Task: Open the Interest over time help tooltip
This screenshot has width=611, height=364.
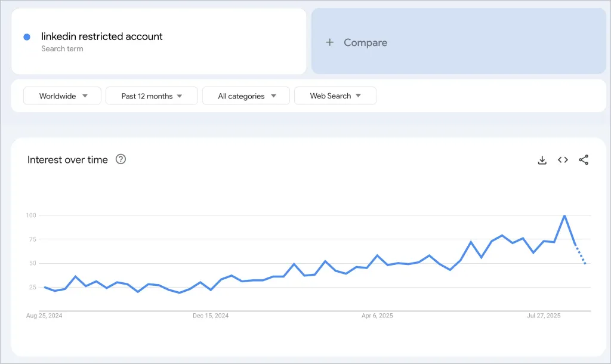Action: (121, 159)
